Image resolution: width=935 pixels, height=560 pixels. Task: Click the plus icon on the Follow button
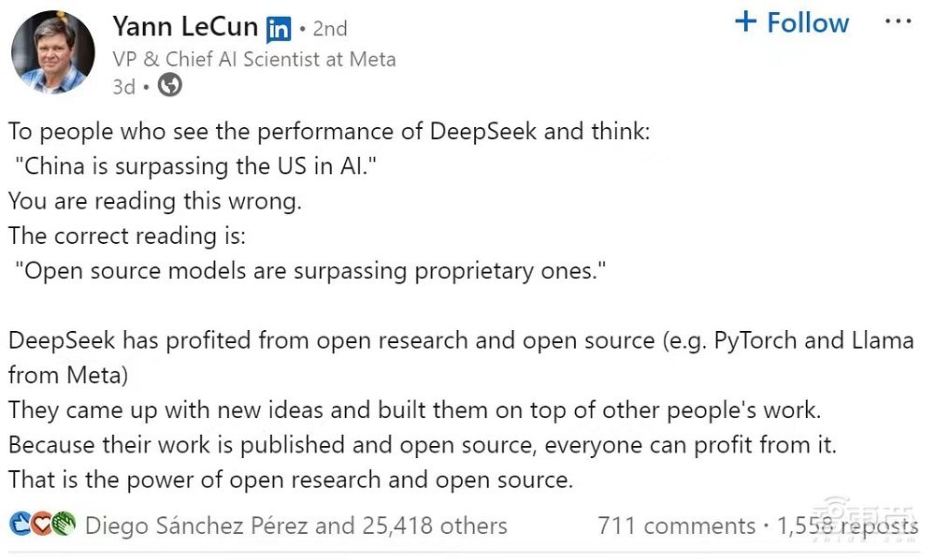pyautogui.click(x=744, y=22)
